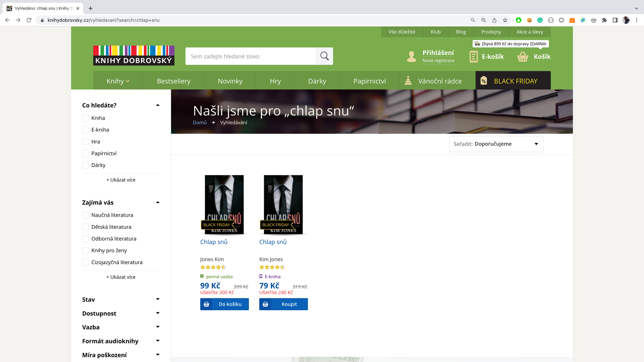Click the Domů breadcrumb link

[200, 123]
